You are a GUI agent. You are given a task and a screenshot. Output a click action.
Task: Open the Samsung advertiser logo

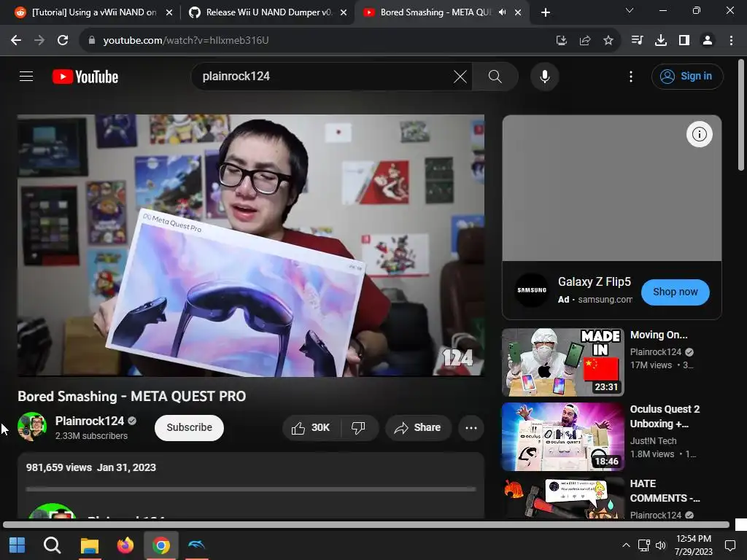pos(532,290)
